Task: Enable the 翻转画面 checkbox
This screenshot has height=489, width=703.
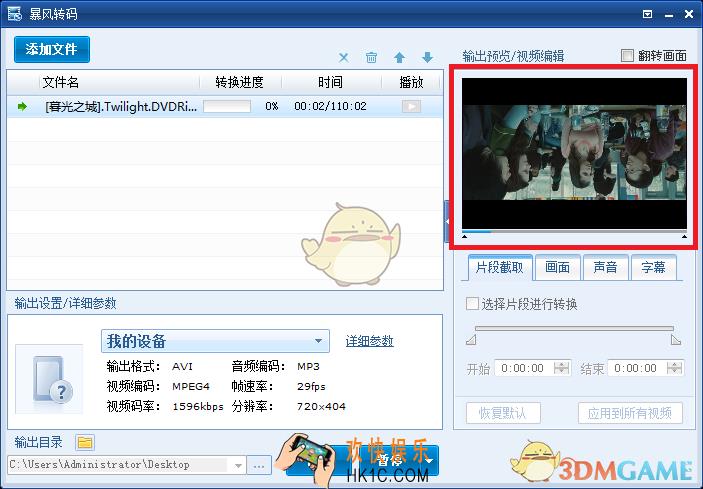Action: pyautogui.click(x=627, y=56)
